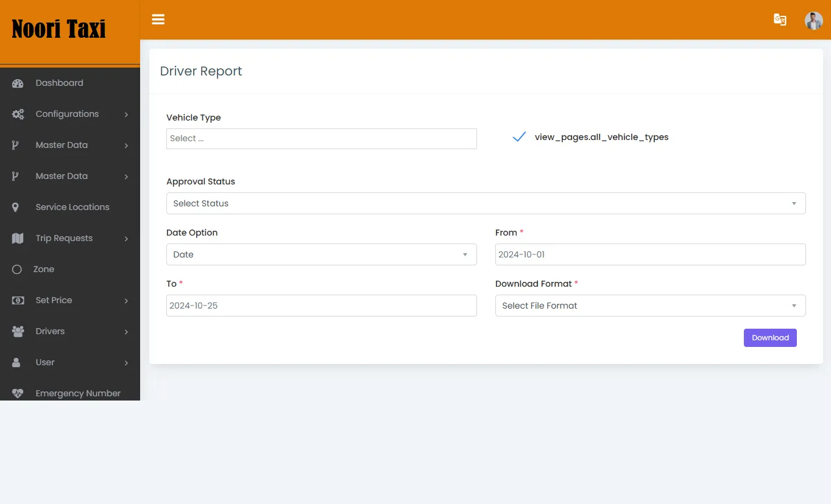
Task: Toggle the sidebar with the hamburger icon
Action: tap(158, 19)
